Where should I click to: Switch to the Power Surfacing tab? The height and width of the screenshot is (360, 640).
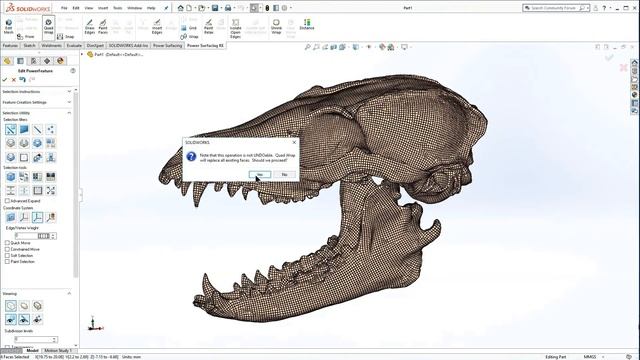tap(167, 46)
